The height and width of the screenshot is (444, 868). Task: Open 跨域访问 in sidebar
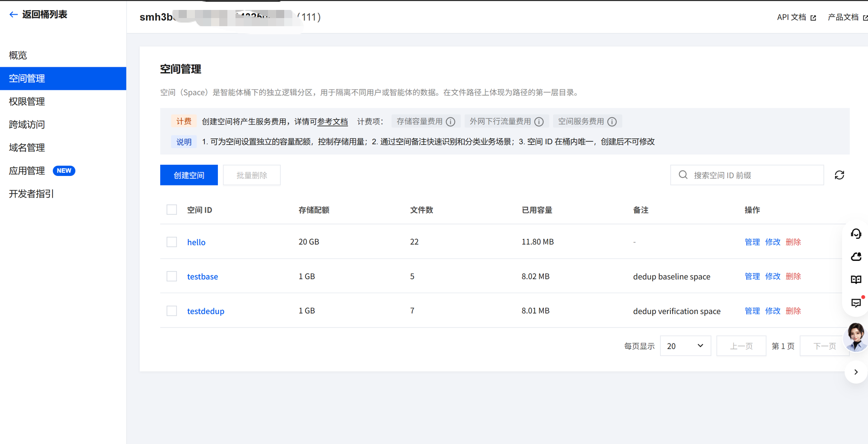pos(63,125)
